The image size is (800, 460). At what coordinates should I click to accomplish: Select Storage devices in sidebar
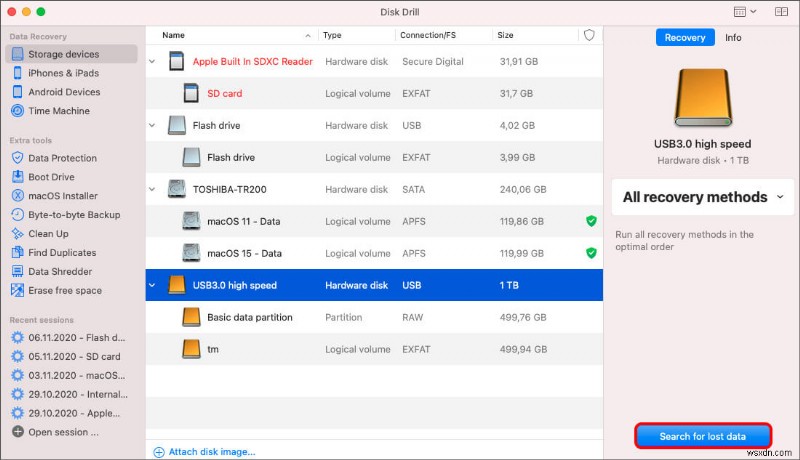click(x=71, y=54)
